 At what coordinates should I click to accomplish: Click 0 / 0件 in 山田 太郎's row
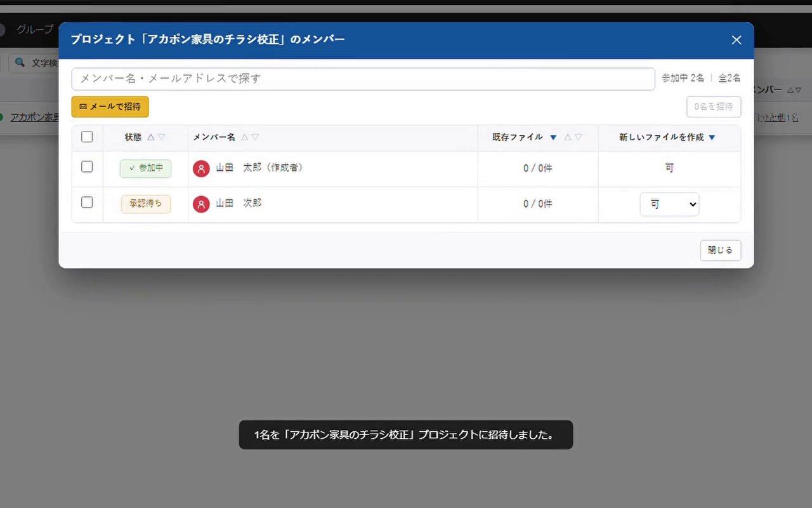(538, 168)
